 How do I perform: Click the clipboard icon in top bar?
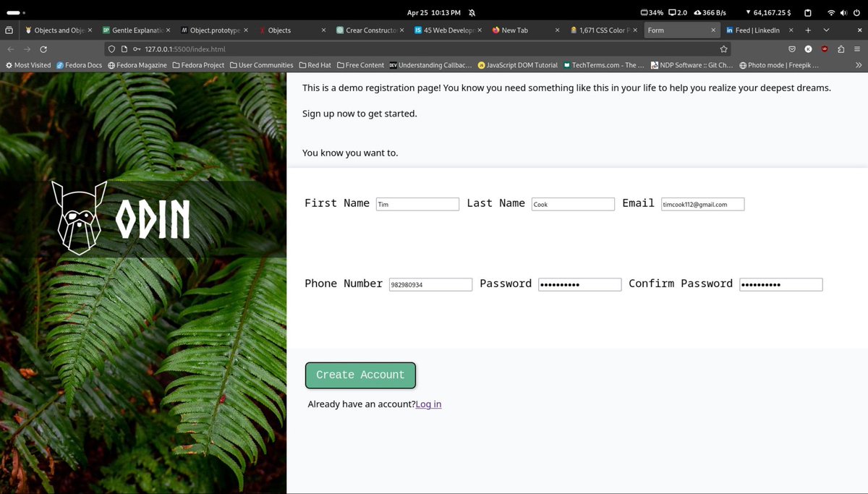click(808, 12)
